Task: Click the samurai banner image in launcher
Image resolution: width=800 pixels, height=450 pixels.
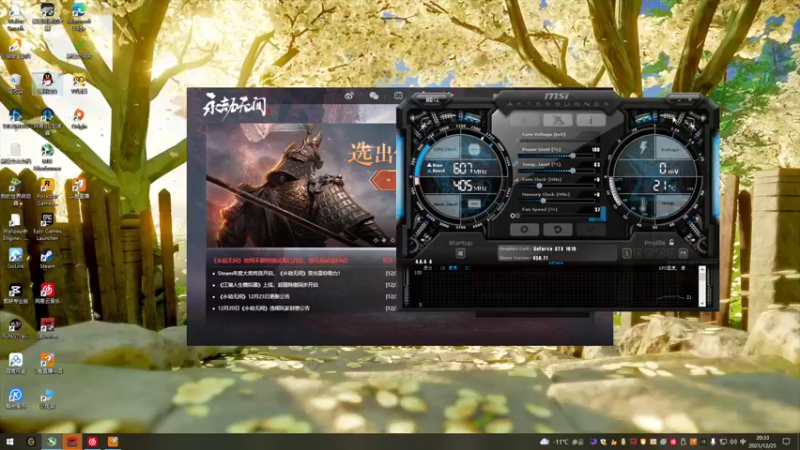Action: (301, 185)
